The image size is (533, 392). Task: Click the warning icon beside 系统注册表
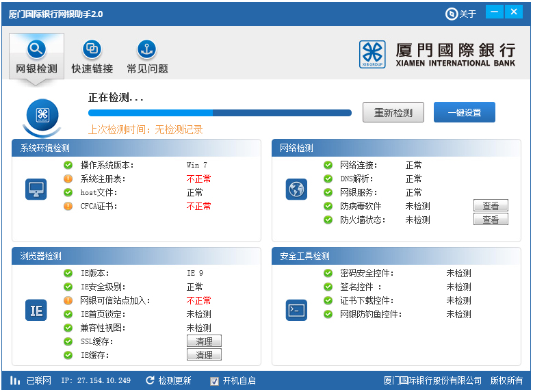click(x=68, y=179)
